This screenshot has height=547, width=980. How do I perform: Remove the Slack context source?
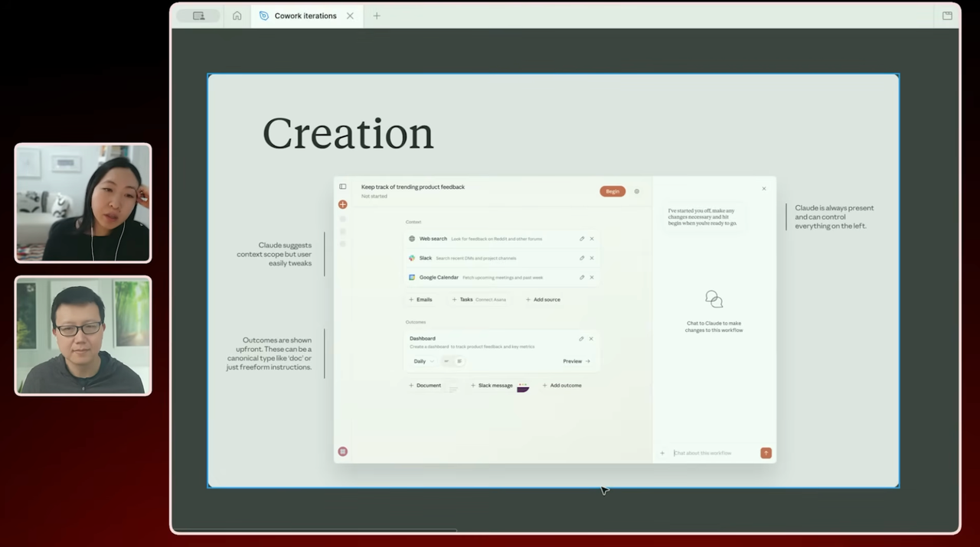tap(592, 258)
